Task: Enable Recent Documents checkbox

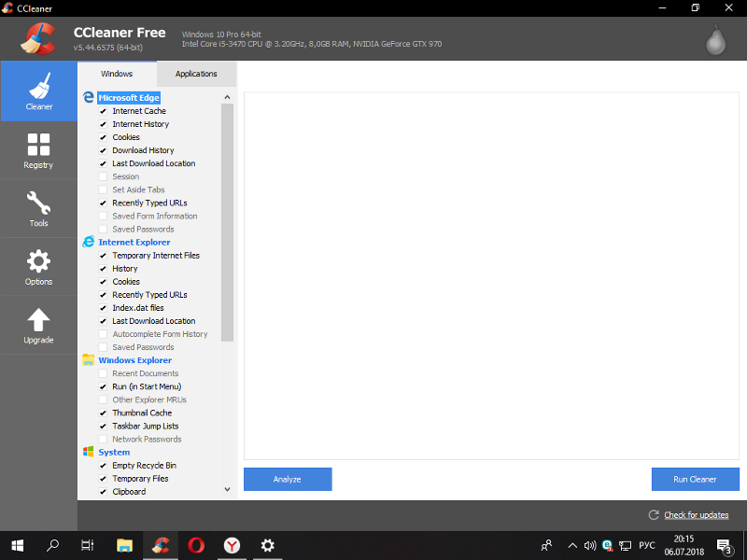Action: [x=103, y=373]
